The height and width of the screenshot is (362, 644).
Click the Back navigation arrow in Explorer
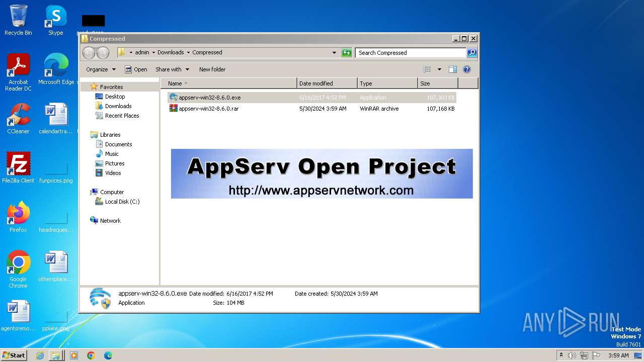[89, 52]
